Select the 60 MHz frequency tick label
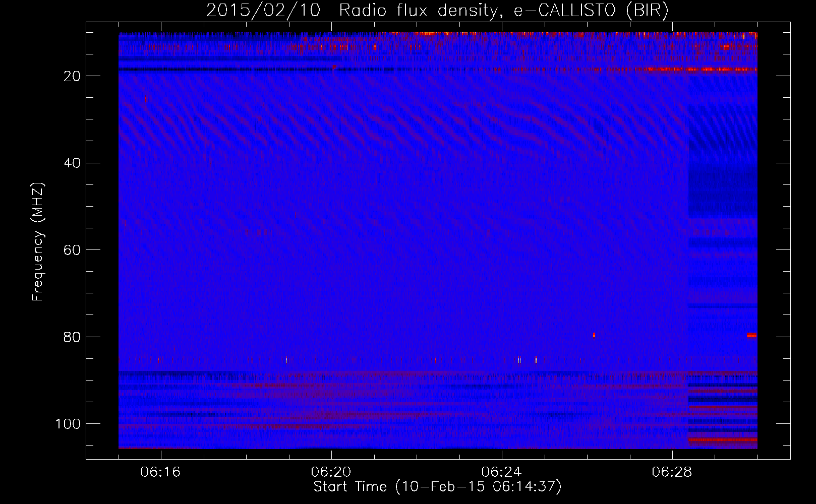816x504 pixels. pyautogui.click(x=73, y=250)
